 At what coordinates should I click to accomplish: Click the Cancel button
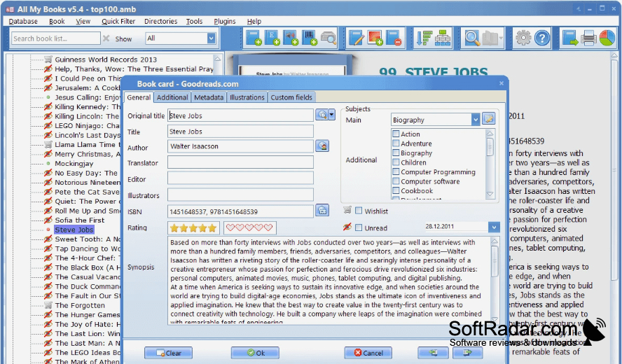click(368, 353)
